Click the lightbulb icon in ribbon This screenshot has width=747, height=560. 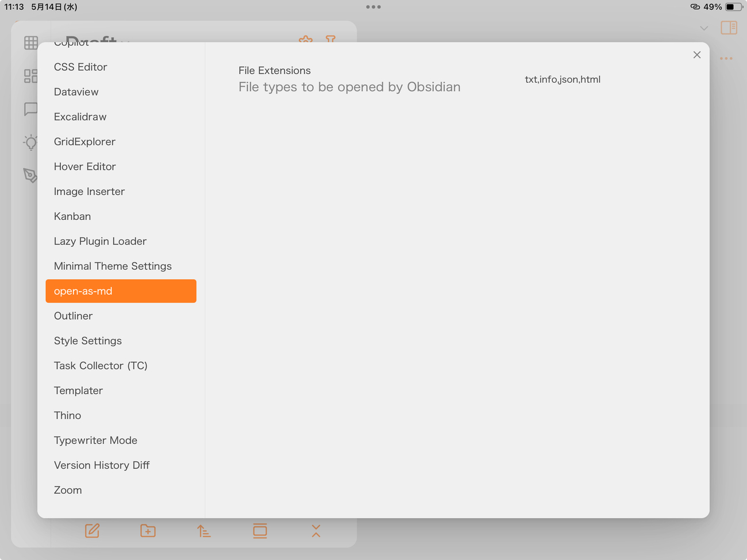click(x=31, y=142)
